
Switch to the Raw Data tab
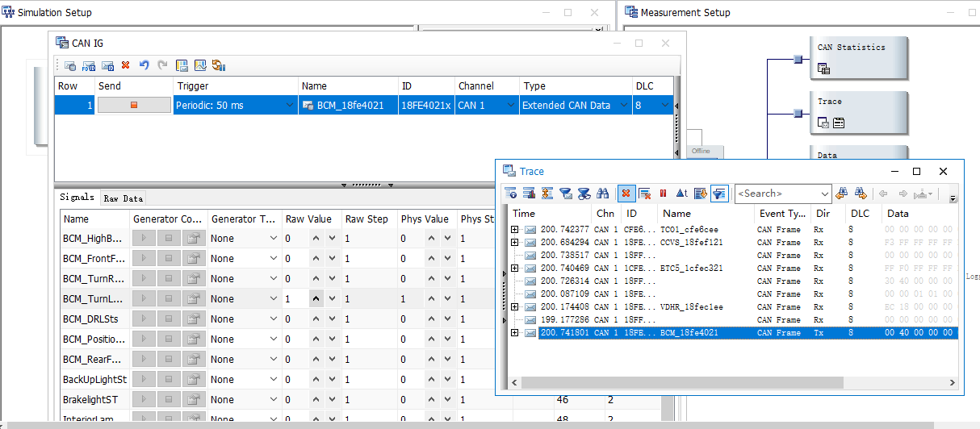[x=123, y=198]
